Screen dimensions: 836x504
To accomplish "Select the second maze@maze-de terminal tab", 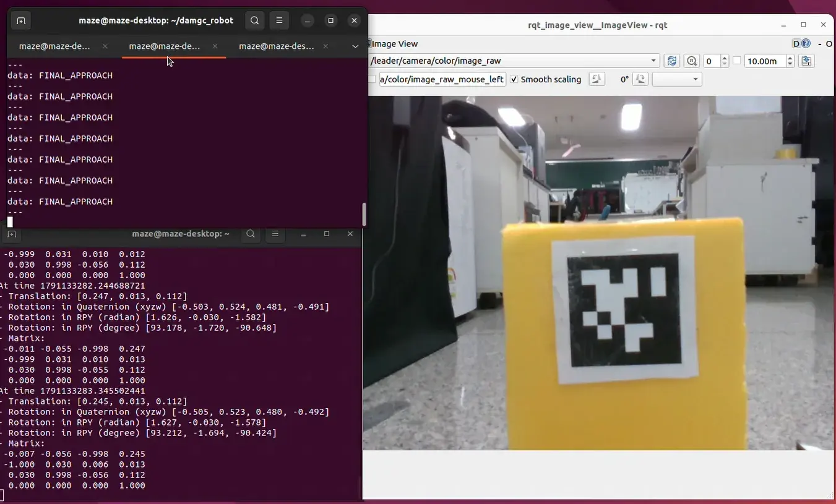I will coord(173,46).
